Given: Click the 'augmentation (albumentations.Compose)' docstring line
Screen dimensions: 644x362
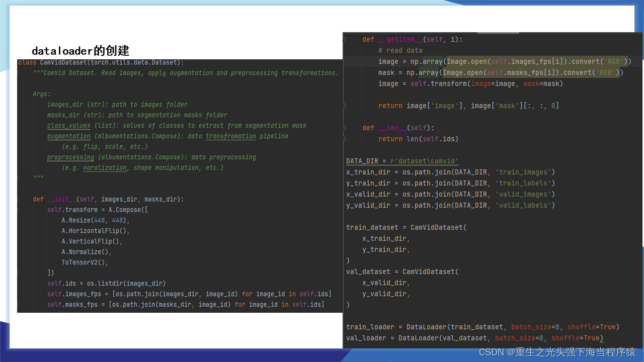Looking at the screenshot, I should tap(168, 136).
